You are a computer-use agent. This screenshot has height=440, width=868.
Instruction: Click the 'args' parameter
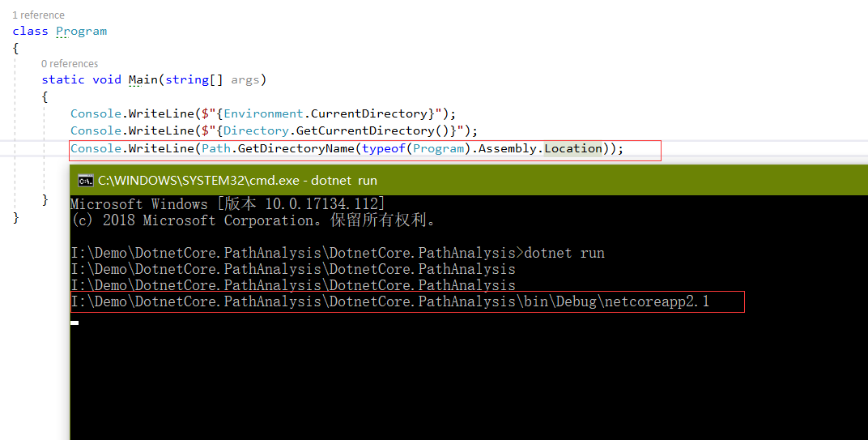click(x=245, y=79)
